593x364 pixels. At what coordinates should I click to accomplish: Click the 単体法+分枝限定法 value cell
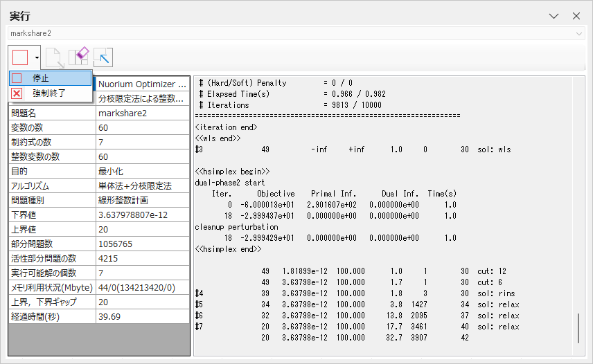pos(143,185)
